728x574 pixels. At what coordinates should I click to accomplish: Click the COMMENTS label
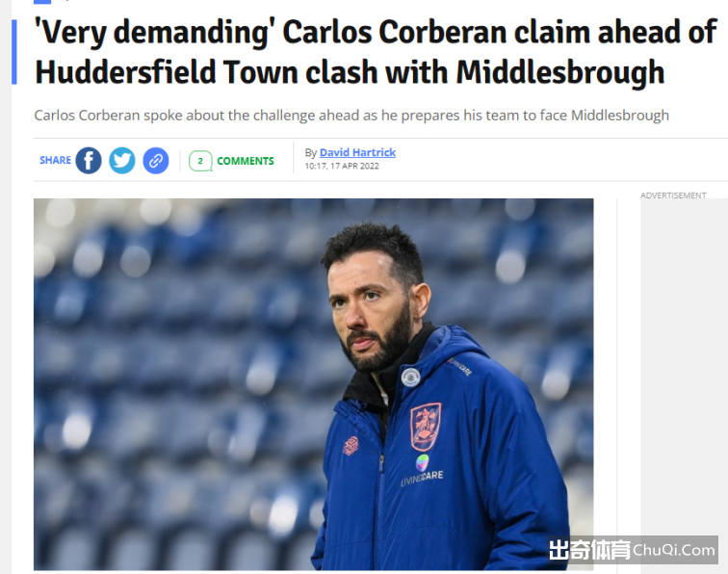coord(246,161)
